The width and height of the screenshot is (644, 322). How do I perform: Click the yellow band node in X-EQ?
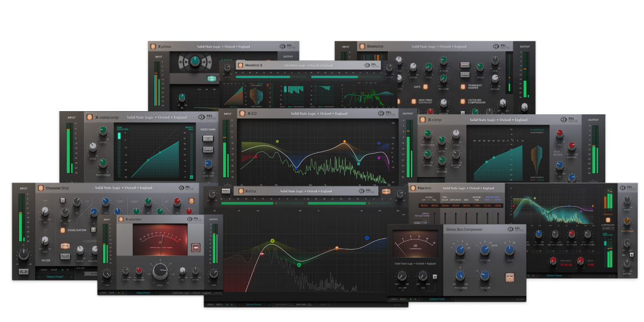coord(277,142)
